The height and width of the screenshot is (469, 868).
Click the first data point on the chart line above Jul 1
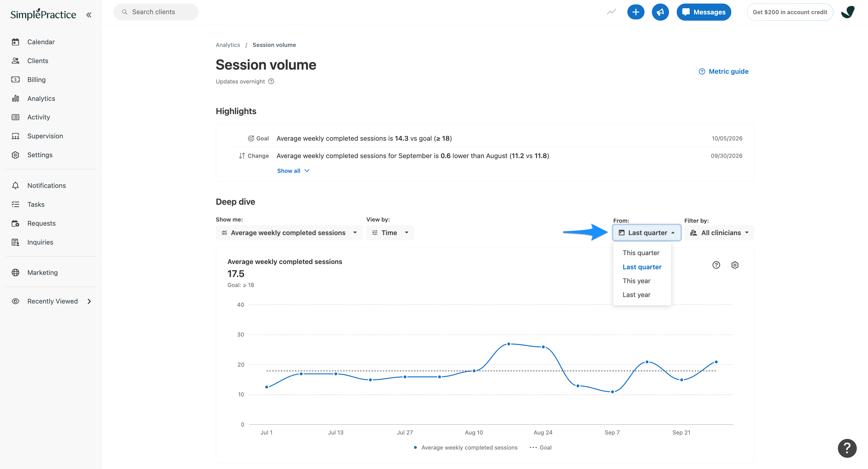tap(267, 387)
